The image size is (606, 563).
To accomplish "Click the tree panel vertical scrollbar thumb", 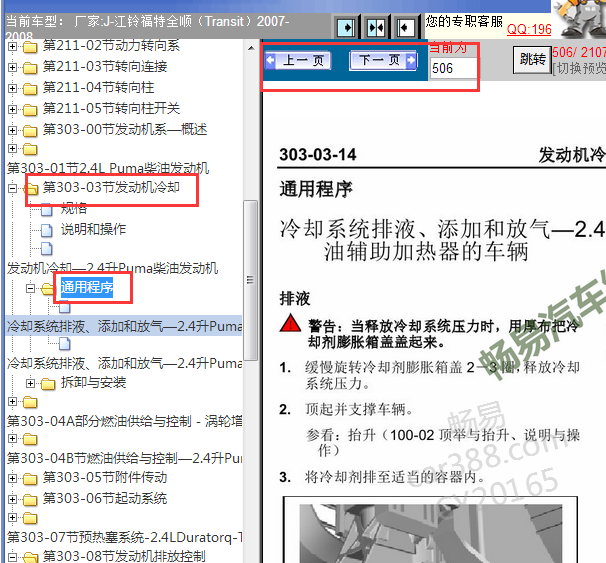I will click(251, 280).
